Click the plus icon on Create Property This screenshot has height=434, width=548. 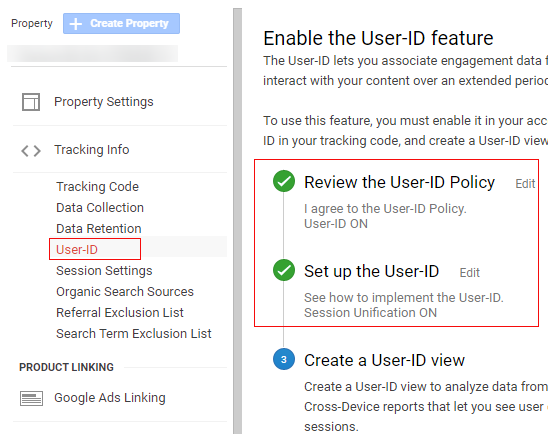pyautogui.click(x=75, y=24)
